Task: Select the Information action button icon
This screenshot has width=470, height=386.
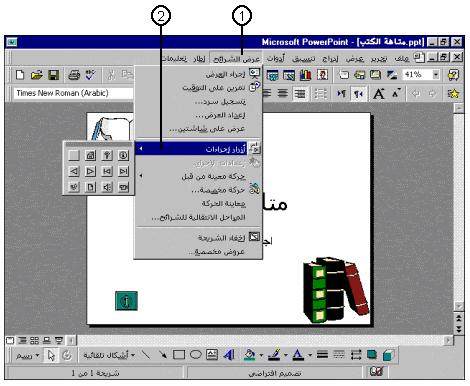Action: 123,155
